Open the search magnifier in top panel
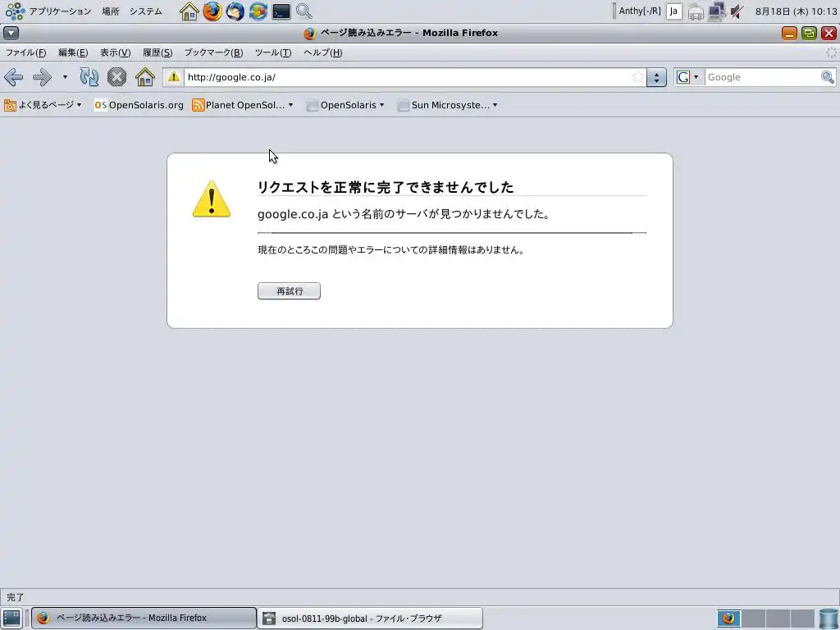Screen dimensions: 840x630 click(x=304, y=11)
